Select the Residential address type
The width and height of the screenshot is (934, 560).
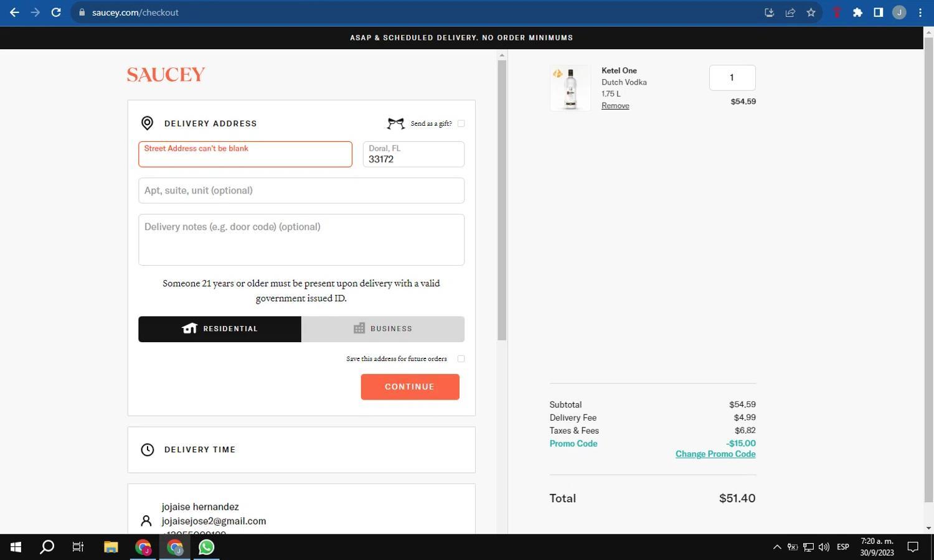[x=220, y=329]
